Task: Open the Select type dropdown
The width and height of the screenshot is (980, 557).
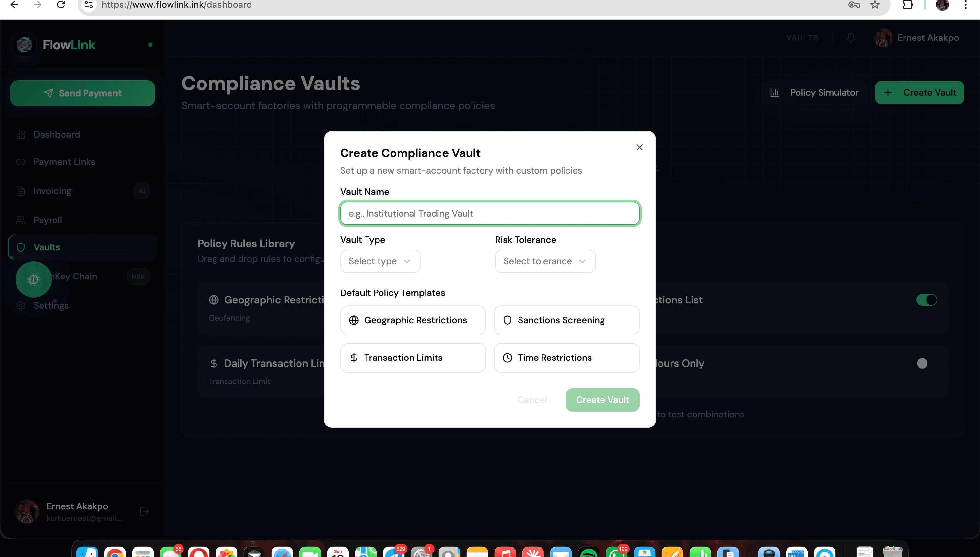Action: [380, 261]
